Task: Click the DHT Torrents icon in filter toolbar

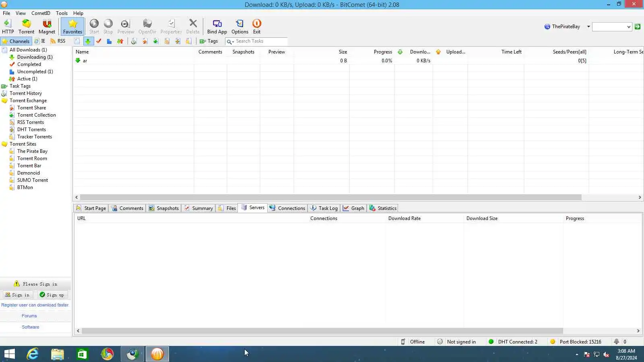Action: click(178, 41)
